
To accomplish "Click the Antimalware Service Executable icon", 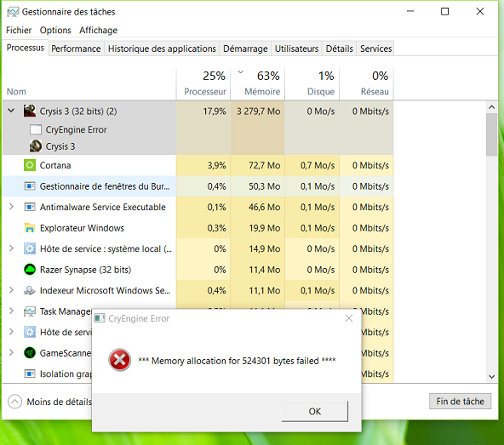I will click(30, 207).
